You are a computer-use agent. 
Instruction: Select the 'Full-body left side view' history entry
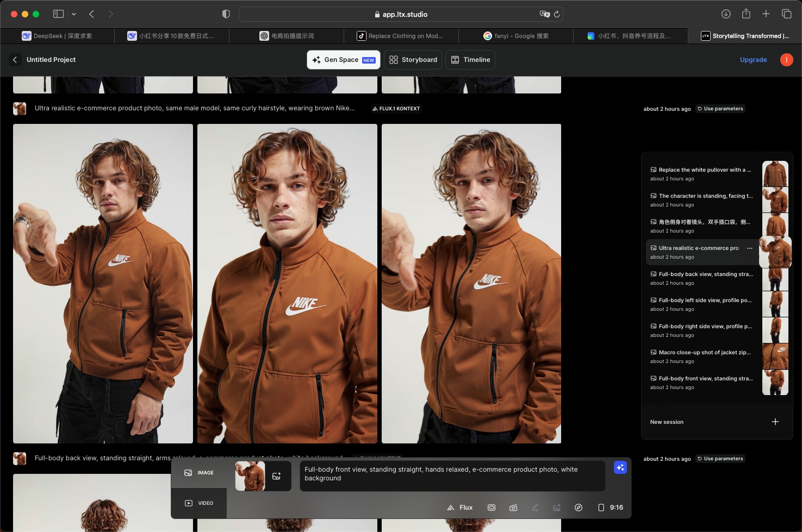[702, 304]
